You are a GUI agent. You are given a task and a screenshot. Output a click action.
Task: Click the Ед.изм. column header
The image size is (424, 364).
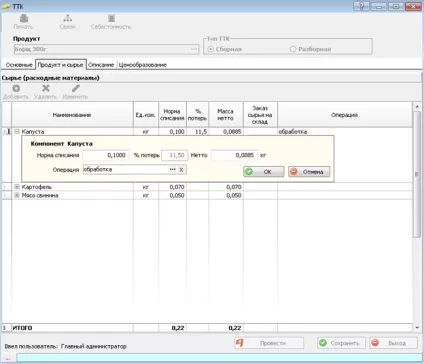click(x=146, y=115)
